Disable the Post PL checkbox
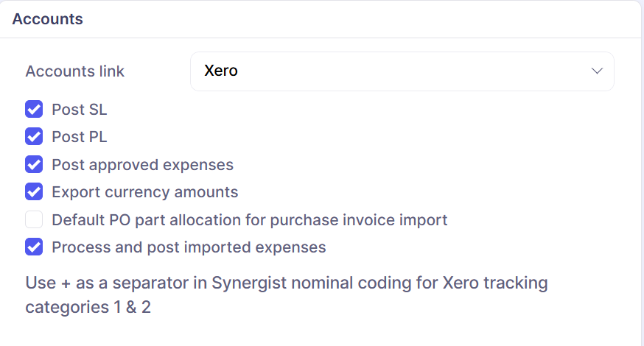 [x=34, y=137]
